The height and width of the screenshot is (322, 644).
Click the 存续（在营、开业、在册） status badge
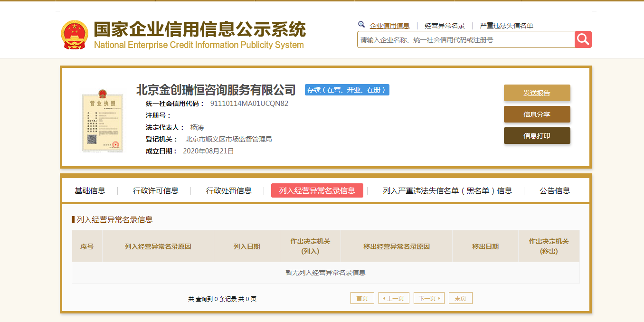[x=347, y=90]
